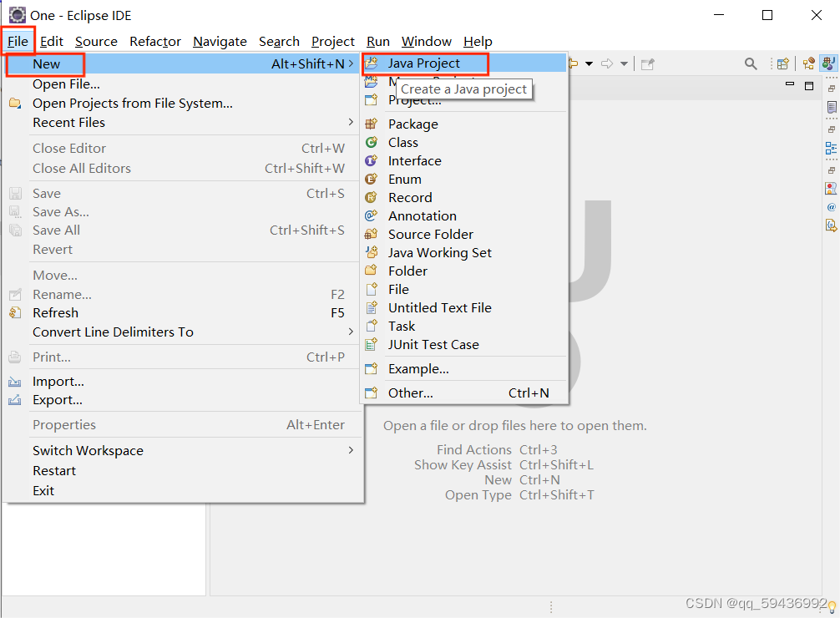840x618 pixels.
Task: Minimize the editor area
Action: (x=790, y=84)
